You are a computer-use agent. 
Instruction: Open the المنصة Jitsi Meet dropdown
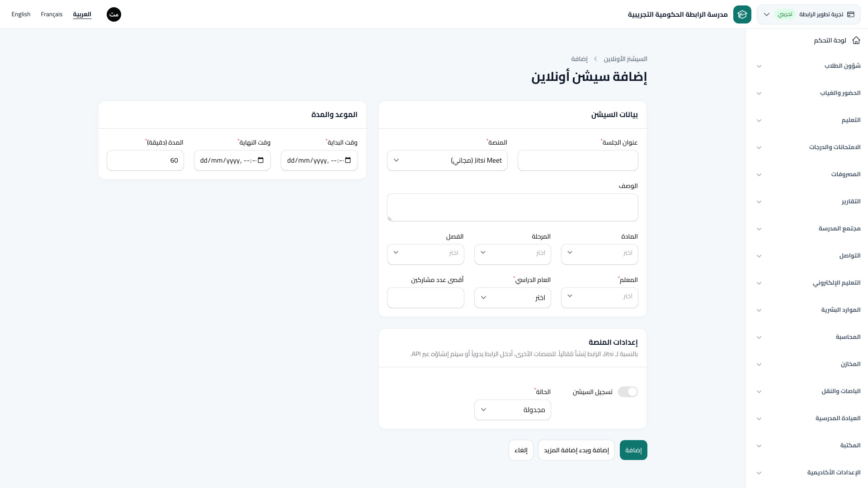point(447,160)
